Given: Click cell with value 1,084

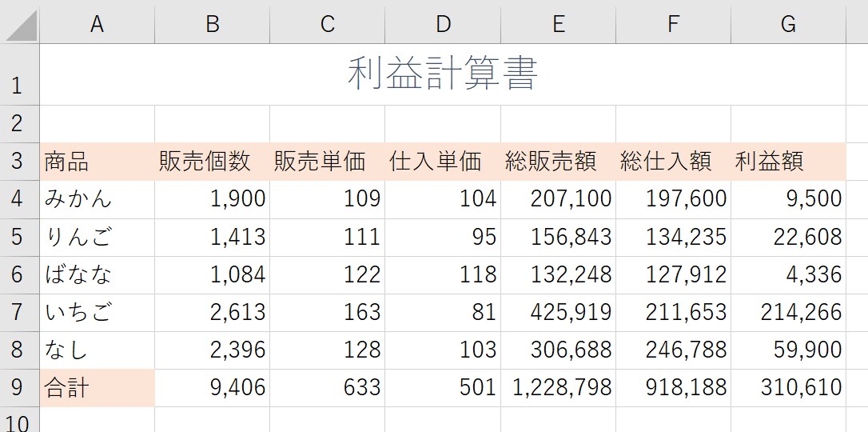Looking at the screenshot, I should pyautogui.click(x=213, y=274).
